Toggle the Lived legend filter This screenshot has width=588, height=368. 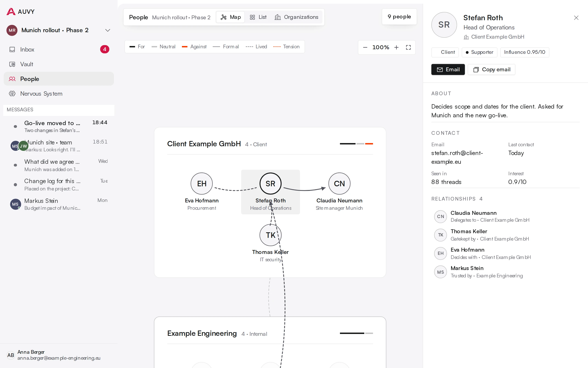(x=256, y=47)
